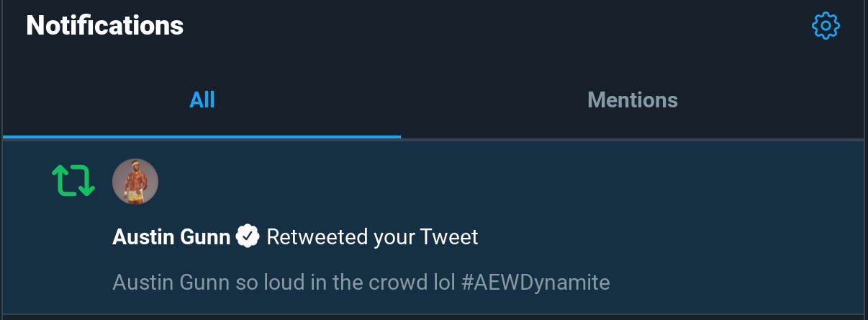Viewport: 868px width, 320px height.
Task: Click the blue settings cog in the header
Action: point(826,27)
